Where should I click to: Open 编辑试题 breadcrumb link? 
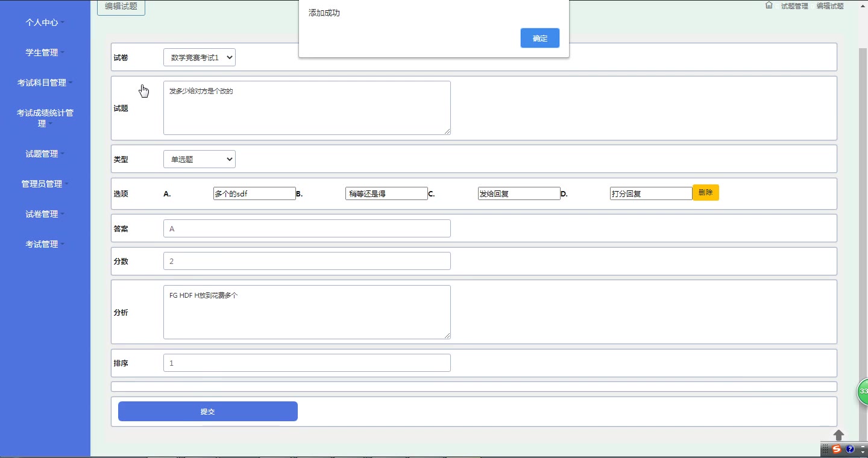[x=830, y=6]
